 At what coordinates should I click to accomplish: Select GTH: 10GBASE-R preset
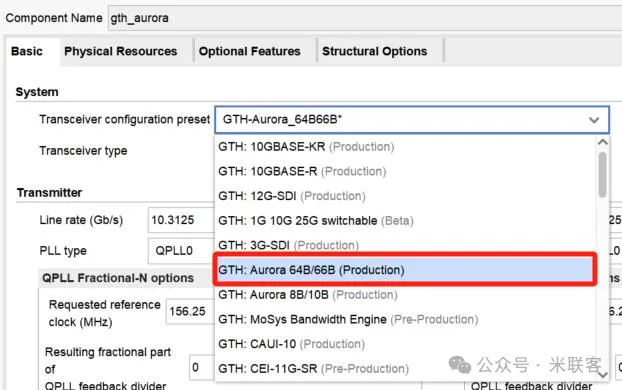tap(405, 171)
